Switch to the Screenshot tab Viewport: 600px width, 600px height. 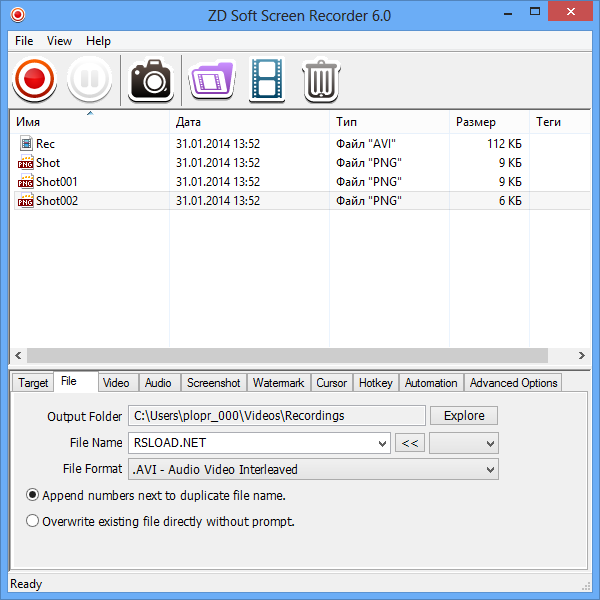(x=214, y=383)
